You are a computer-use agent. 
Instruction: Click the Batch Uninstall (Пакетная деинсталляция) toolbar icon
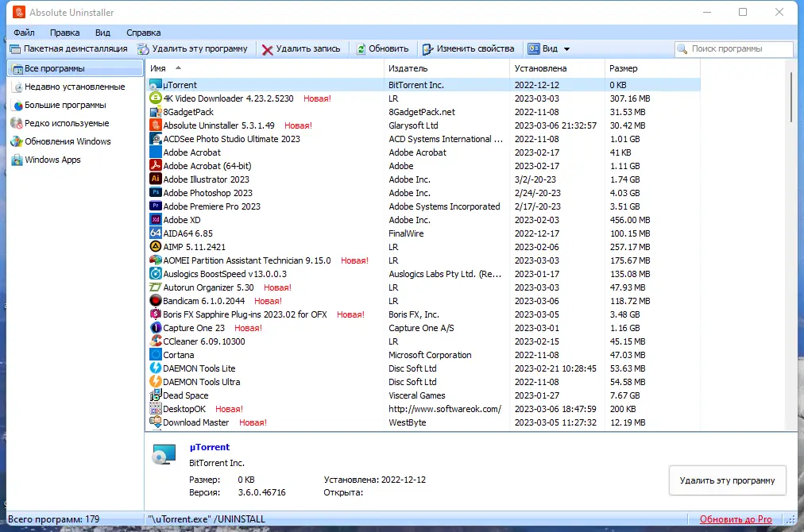pyautogui.click(x=15, y=49)
